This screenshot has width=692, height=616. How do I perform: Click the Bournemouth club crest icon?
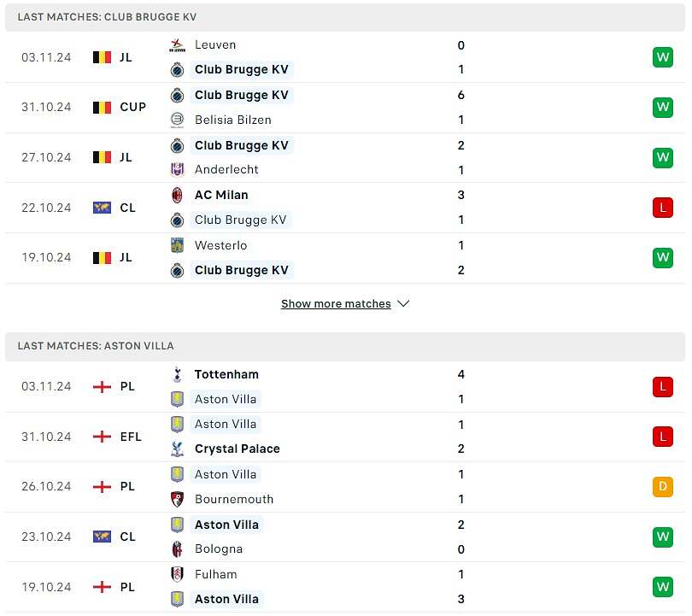tap(177, 499)
